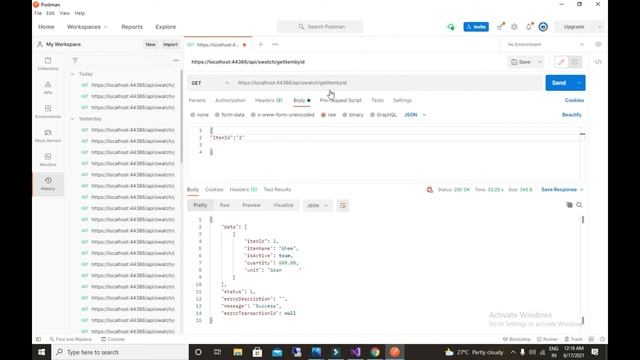This screenshot has height=360, width=640.
Task: Switch response view to Raw
Action: 224,205
